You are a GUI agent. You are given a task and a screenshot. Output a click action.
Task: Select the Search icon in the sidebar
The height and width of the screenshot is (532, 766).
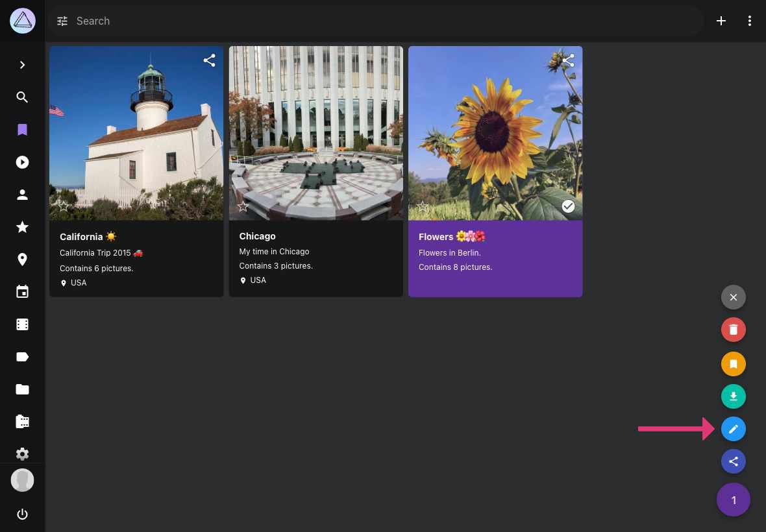pyautogui.click(x=22, y=97)
